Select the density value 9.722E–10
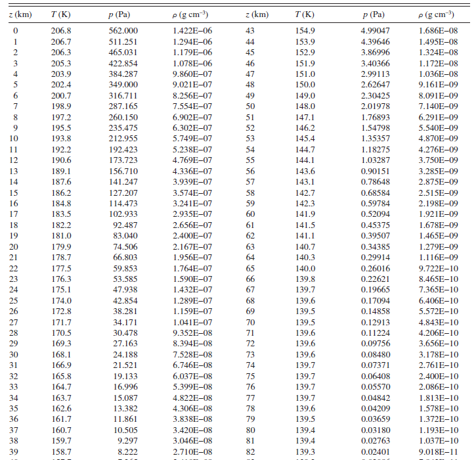Viewport: 476px width, 460px height. pos(439,268)
